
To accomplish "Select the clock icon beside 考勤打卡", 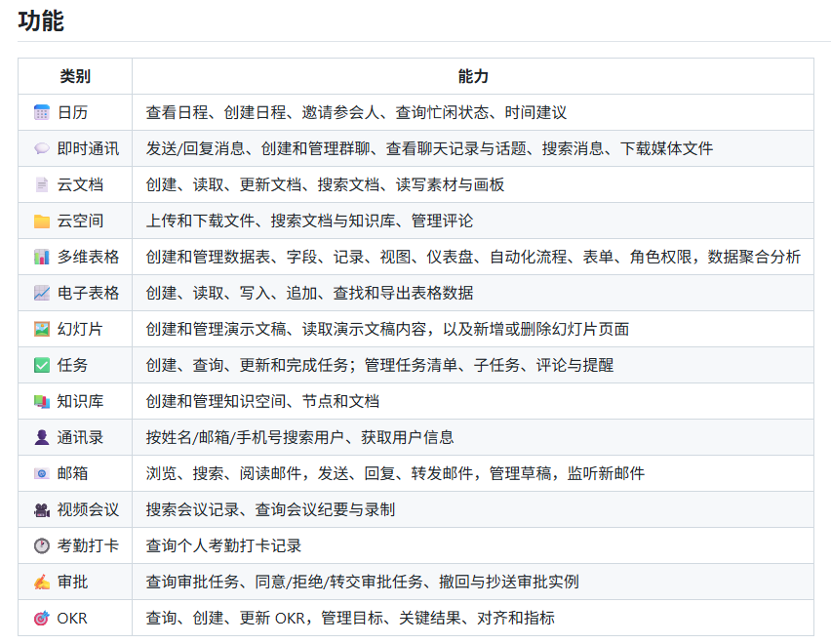I will (x=41, y=545).
